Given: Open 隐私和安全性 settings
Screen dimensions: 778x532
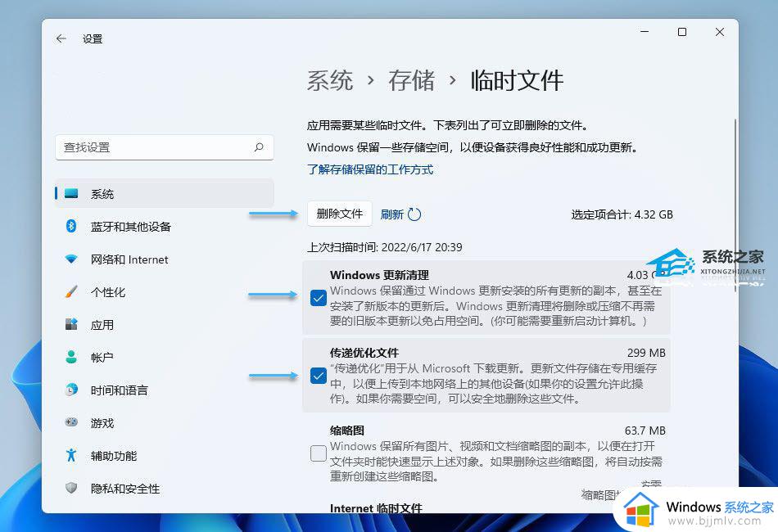Looking at the screenshot, I should (x=165, y=489).
